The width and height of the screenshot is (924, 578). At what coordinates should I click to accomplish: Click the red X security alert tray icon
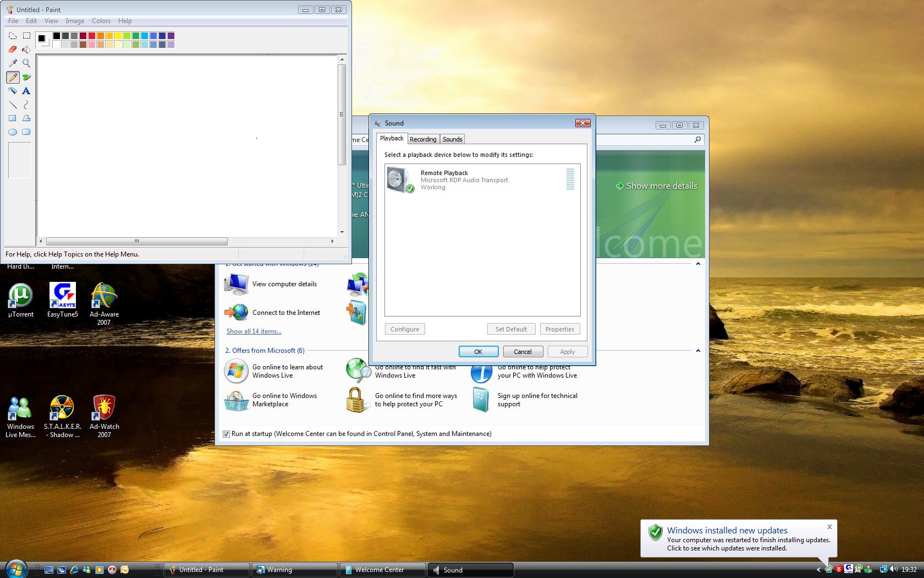(839, 569)
